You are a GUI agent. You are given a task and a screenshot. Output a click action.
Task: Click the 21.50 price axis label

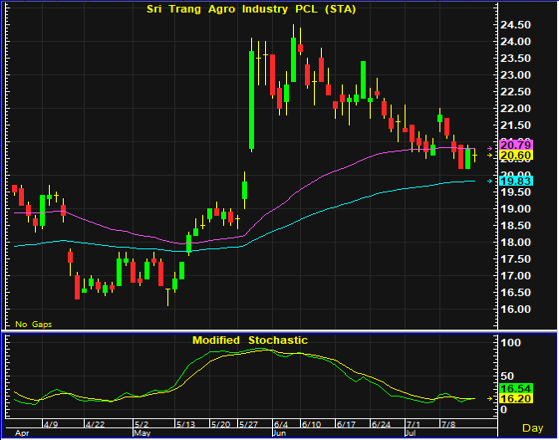pos(516,126)
